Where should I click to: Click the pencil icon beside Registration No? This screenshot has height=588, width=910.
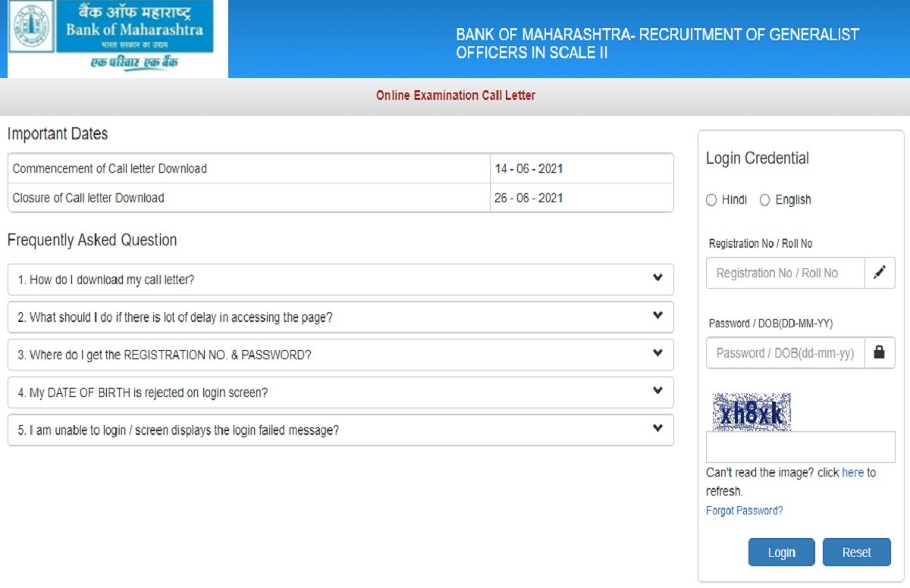[880, 273]
